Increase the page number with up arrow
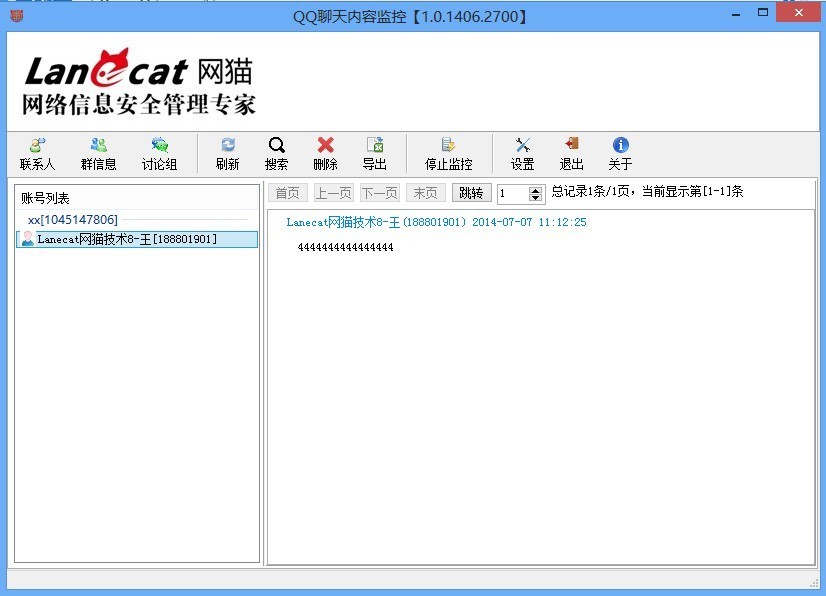This screenshot has height=596, width=826. (535, 190)
